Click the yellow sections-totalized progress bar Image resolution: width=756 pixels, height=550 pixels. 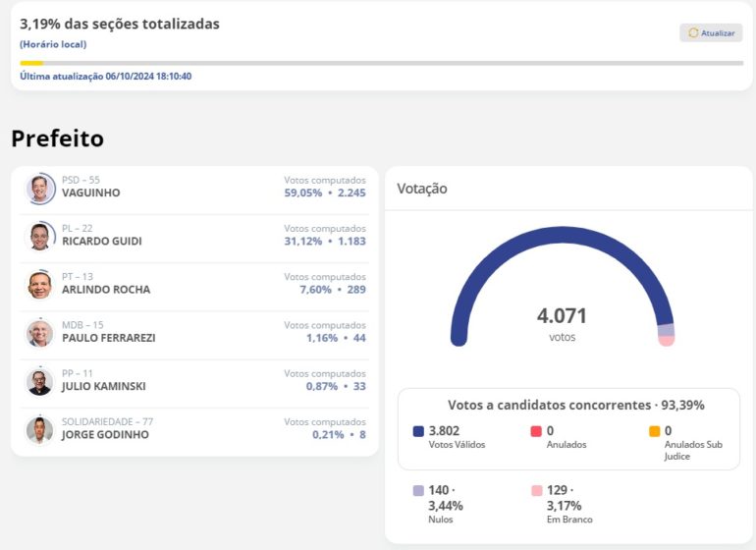(x=31, y=63)
